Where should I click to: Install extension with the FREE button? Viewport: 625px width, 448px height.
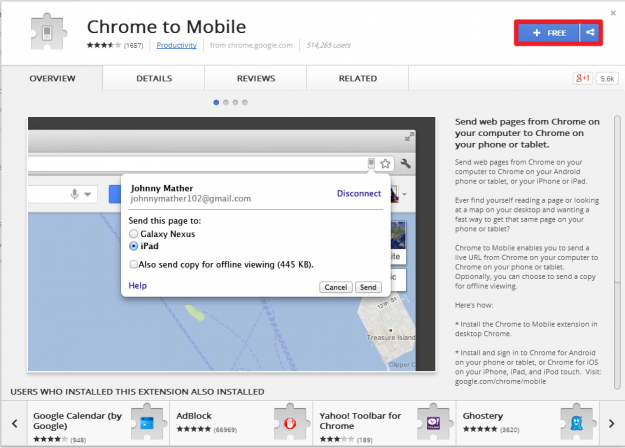[549, 33]
